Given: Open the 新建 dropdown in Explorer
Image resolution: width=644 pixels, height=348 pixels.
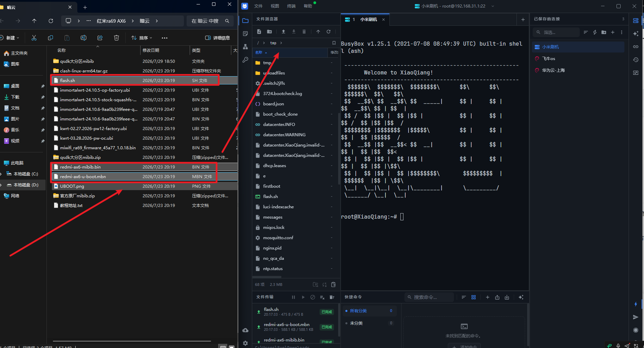Looking at the screenshot, I should click(x=10, y=38).
